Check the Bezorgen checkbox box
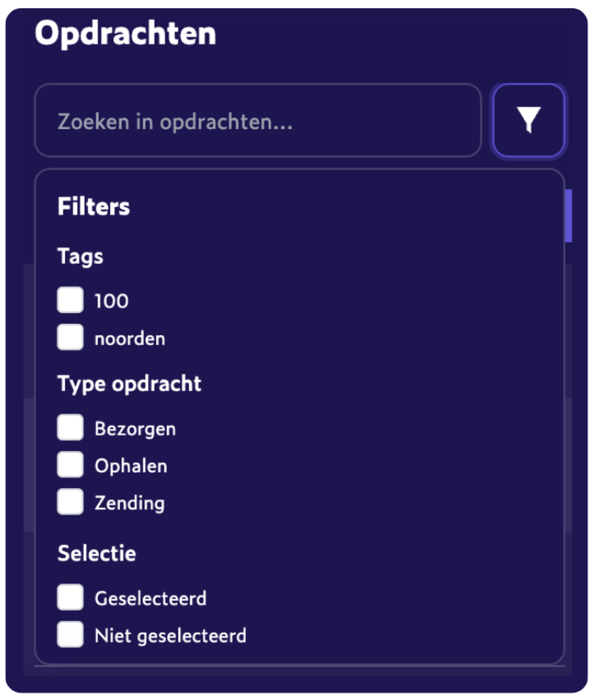590x700 pixels. pyautogui.click(x=70, y=427)
